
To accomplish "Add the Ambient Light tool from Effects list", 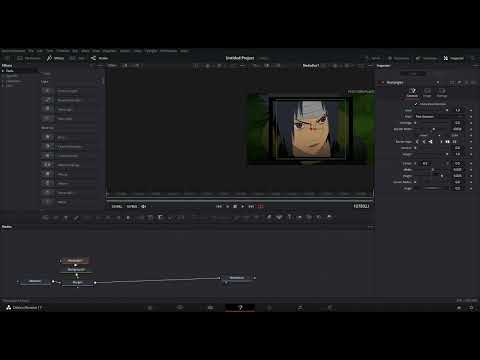I will [x=68, y=91].
